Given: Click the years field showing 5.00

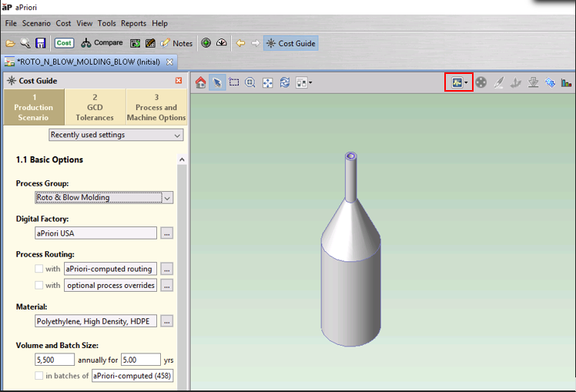Looking at the screenshot, I should (141, 360).
